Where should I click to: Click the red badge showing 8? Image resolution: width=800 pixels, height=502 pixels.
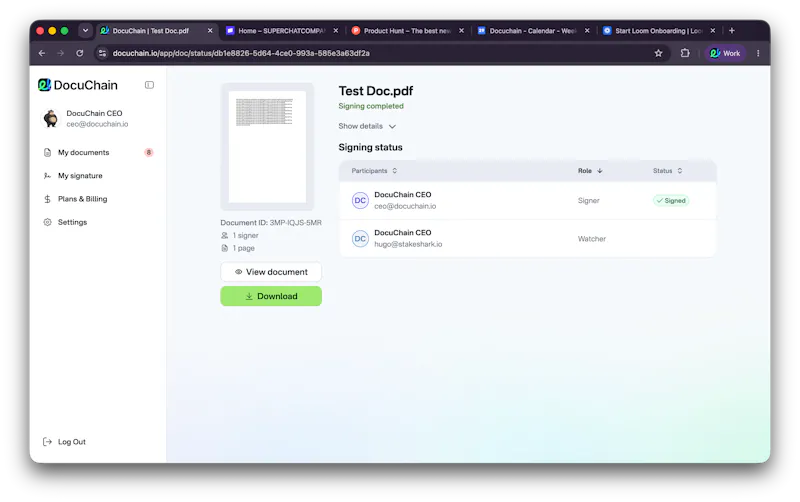click(x=148, y=153)
